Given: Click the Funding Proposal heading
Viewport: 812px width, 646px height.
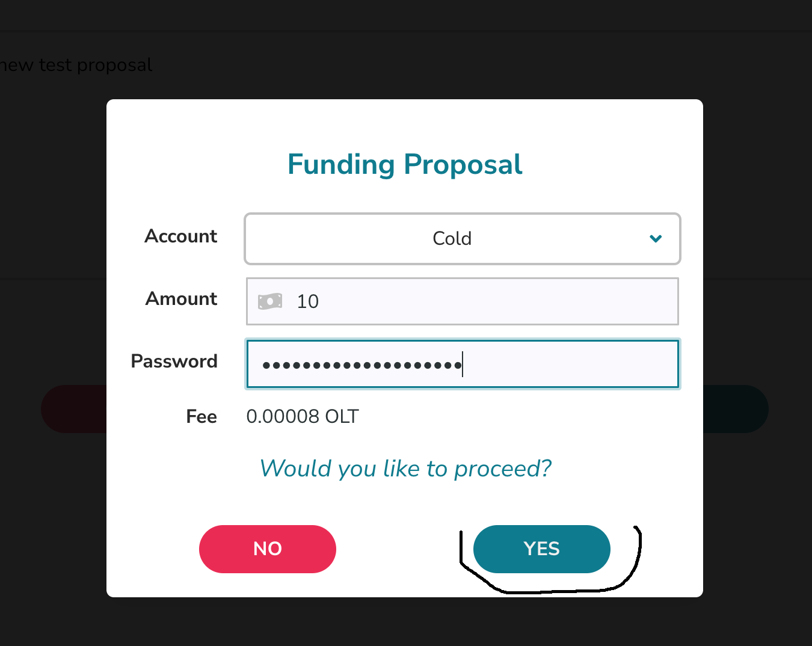Looking at the screenshot, I should point(405,164).
